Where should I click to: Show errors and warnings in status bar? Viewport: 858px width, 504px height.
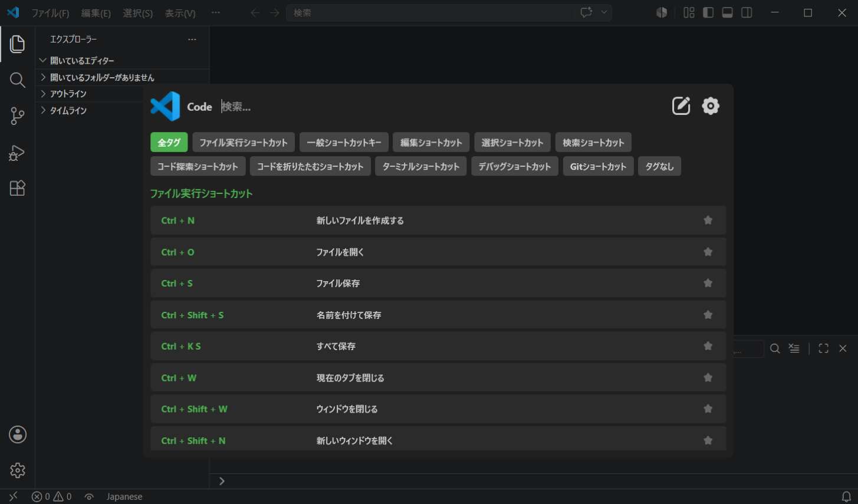pos(52,496)
